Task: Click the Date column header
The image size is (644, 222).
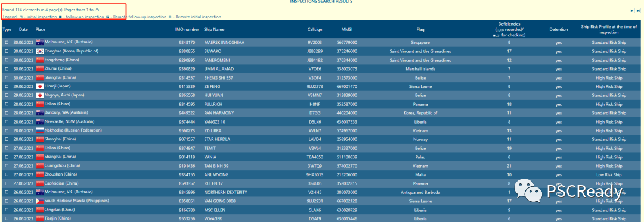Action: point(23,30)
